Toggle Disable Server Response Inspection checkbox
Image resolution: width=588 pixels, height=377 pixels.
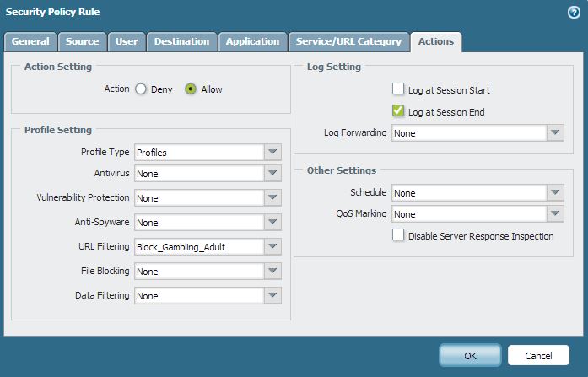tap(398, 235)
